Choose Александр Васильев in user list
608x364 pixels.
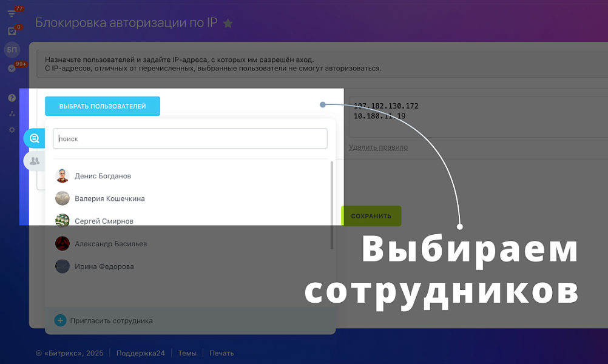click(x=110, y=244)
